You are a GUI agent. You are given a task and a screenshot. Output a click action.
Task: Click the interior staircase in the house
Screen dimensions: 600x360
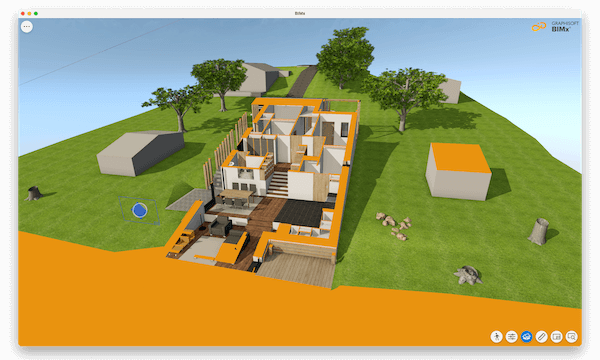coord(278,184)
